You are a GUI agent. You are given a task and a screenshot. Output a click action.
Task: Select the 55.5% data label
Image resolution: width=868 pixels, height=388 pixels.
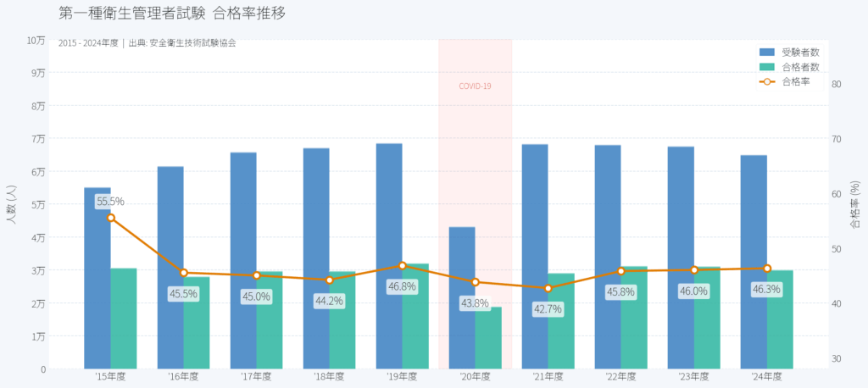tap(110, 202)
